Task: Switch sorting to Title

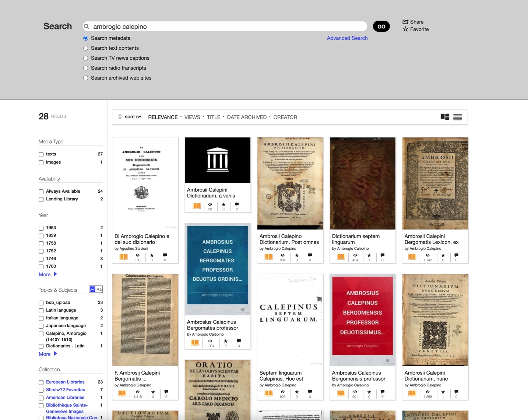Action: 213,117
